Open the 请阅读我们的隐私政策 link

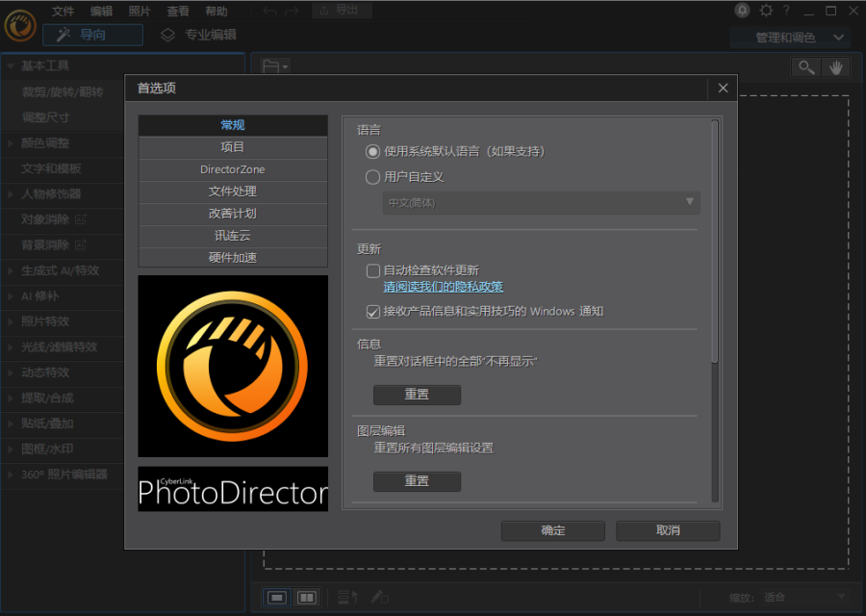click(444, 287)
